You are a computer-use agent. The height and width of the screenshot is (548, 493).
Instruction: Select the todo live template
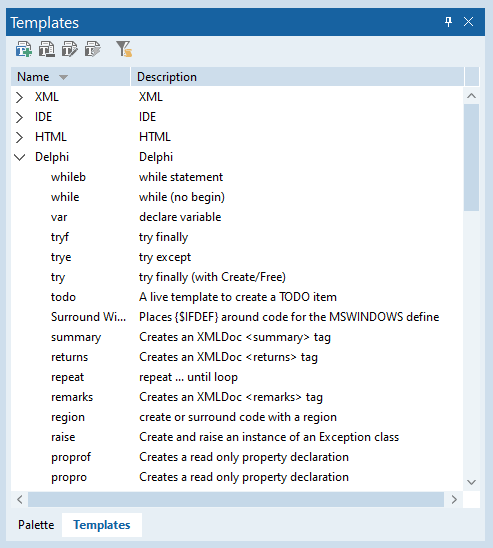pyautogui.click(x=237, y=297)
